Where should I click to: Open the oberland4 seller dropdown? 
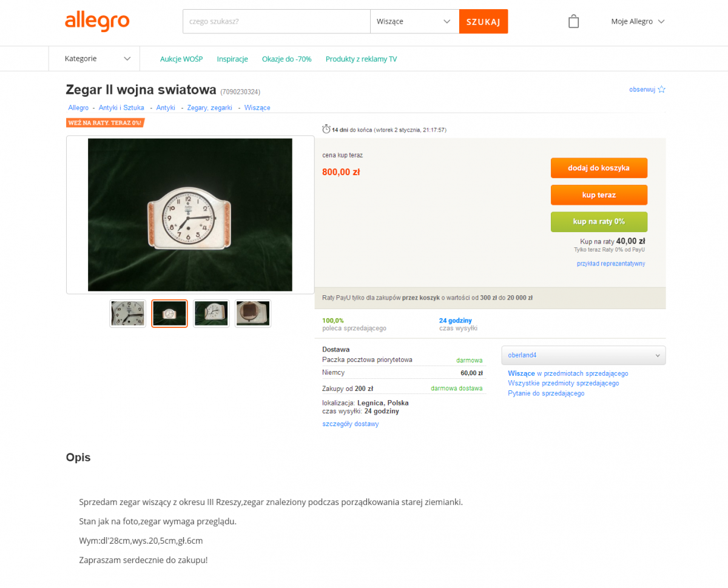(584, 355)
